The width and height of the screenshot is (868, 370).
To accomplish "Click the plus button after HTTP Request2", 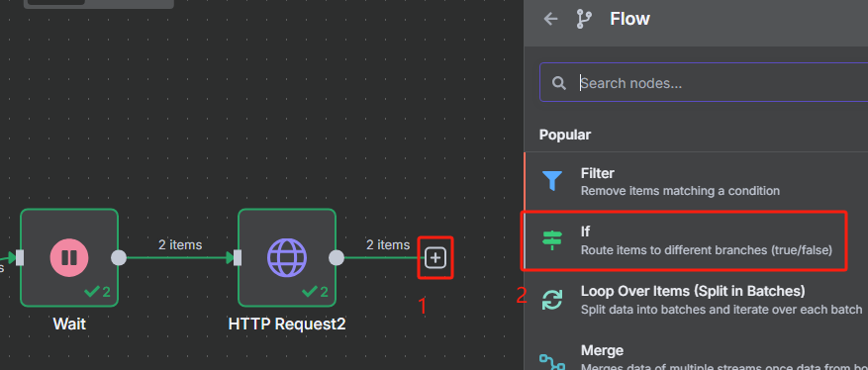I will click(x=435, y=258).
